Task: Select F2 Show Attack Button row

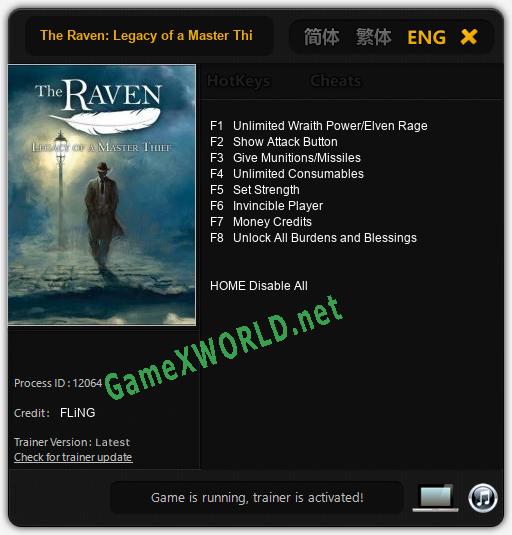Action: pos(274,142)
